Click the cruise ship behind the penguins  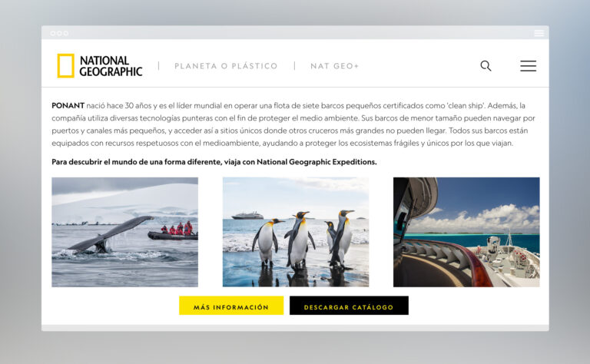click(x=247, y=216)
